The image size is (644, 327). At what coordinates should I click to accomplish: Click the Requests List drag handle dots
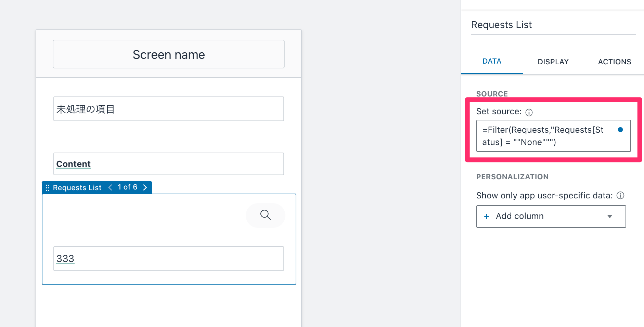point(48,187)
